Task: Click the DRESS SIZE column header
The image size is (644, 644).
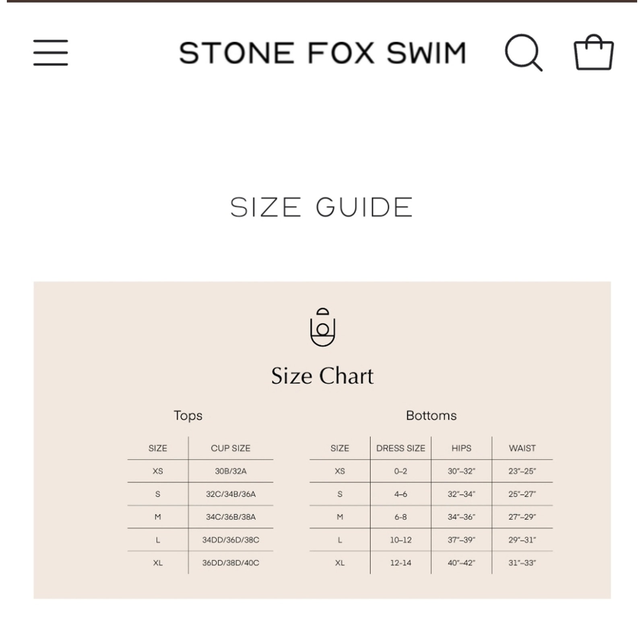Action: pos(400,448)
